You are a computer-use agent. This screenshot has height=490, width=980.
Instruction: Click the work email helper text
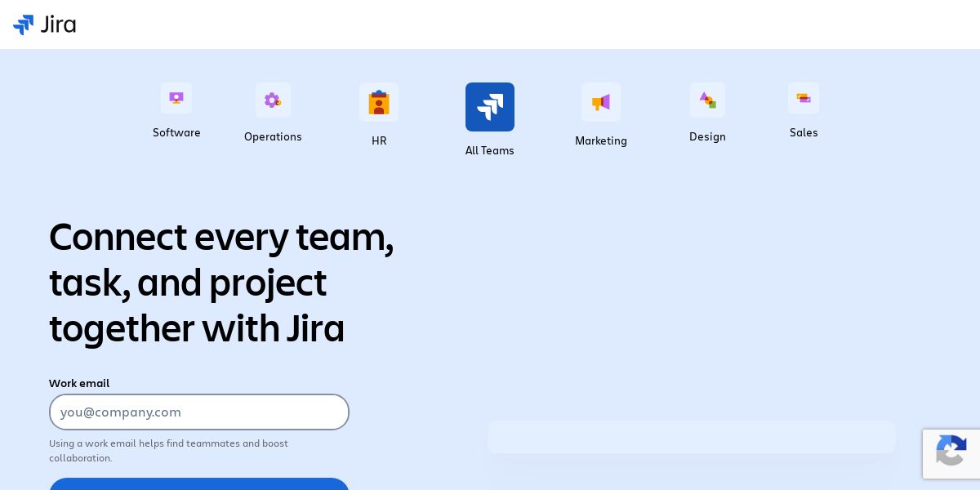(x=168, y=451)
